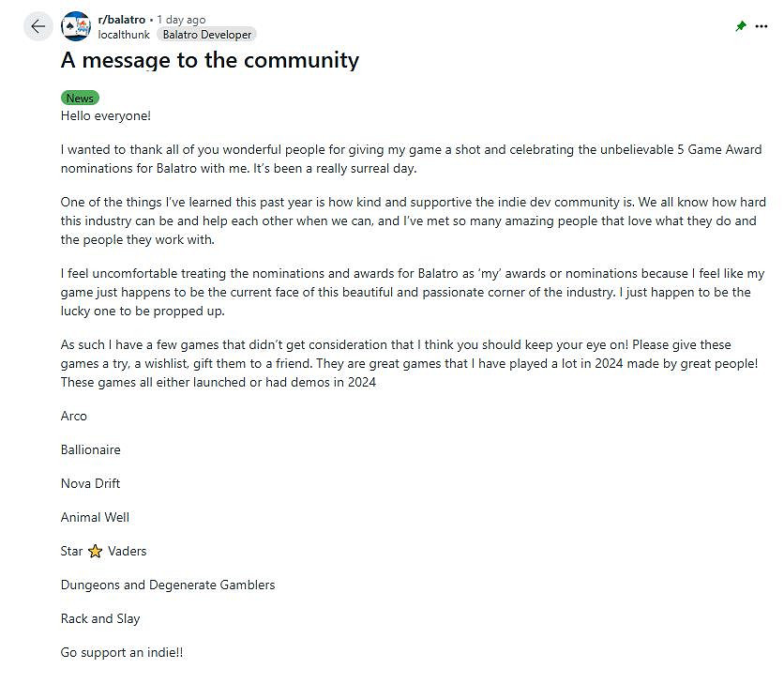
Task: Open the r/balatro subreddit avatar
Action: (x=76, y=26)
